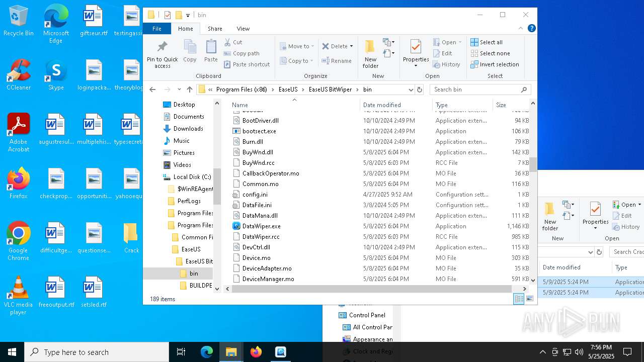Expand the Delete dropdown arrow
The image size is (644, 362).
click(x=351, y=46)
